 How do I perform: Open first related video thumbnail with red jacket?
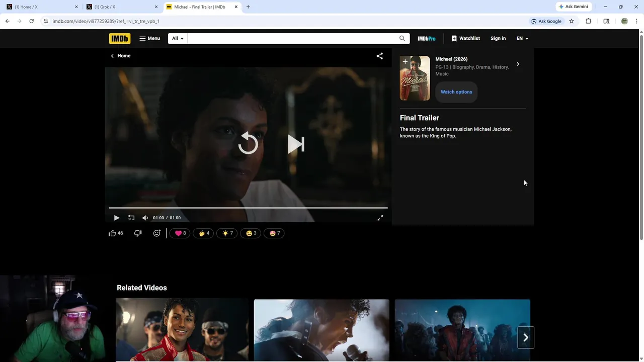click(182, 330)
